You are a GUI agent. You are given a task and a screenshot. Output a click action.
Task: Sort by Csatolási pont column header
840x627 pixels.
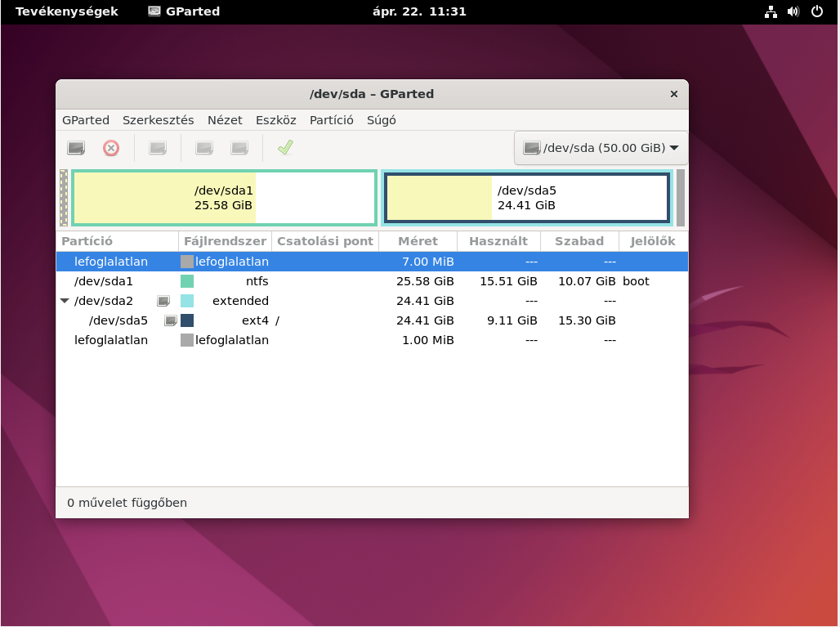coord(325,241)
